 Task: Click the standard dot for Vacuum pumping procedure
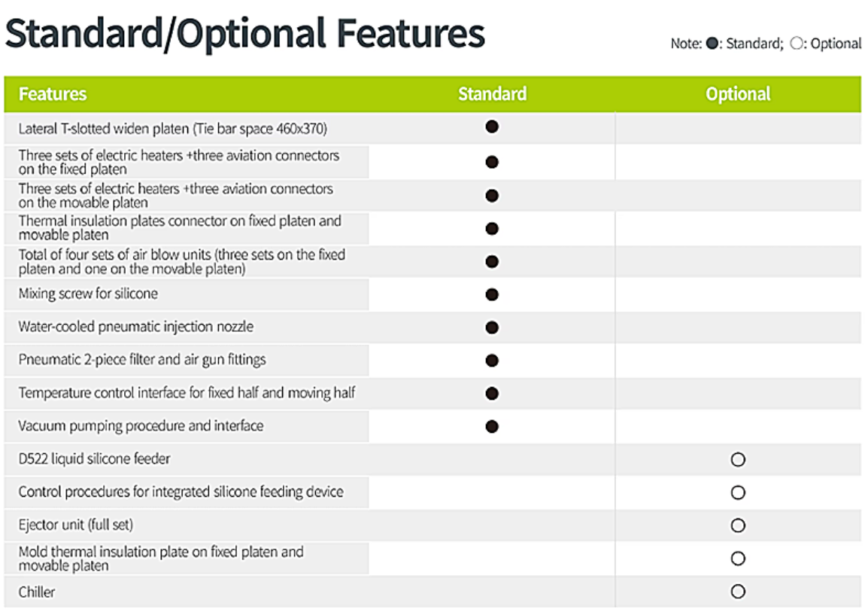(x=492, y=427)
